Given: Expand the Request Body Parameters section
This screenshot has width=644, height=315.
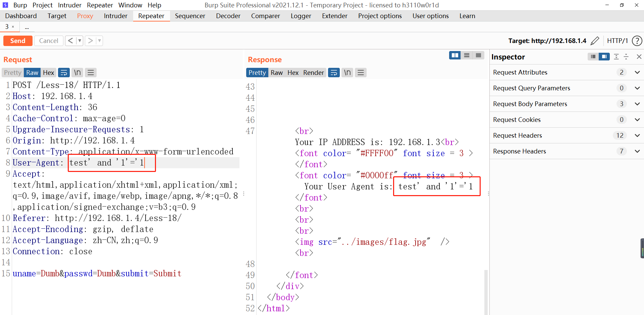Looking at the screenshot, I should click(637, 104).
